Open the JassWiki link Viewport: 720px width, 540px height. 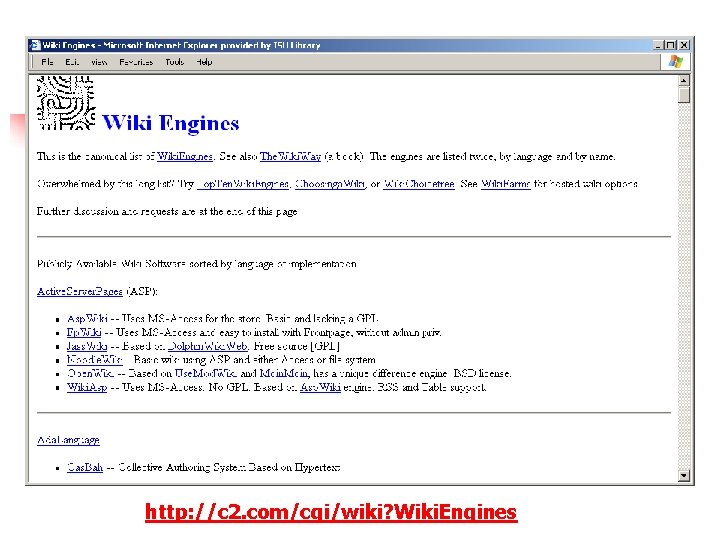[x=87, y=346]
